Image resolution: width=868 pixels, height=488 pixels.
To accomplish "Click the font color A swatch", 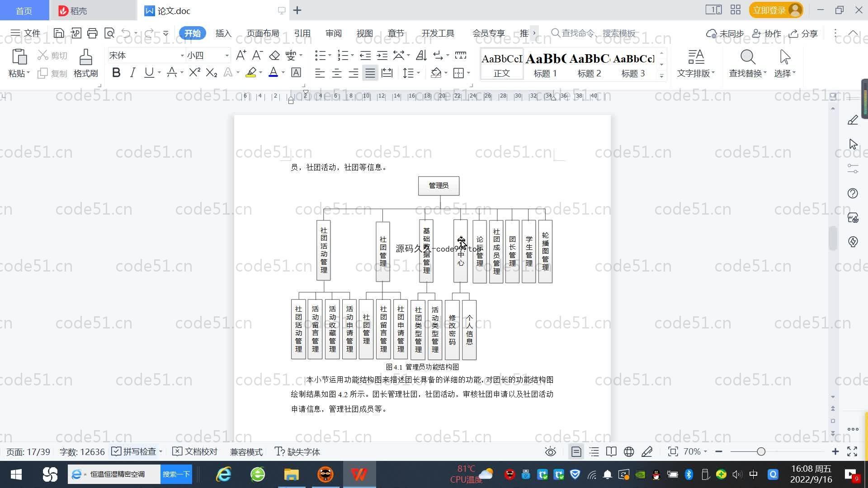I will pyautogui.click(x=273, y=72).
